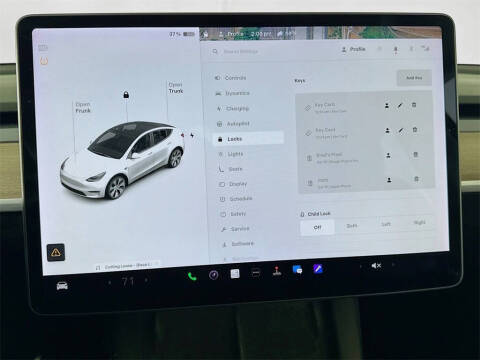The image size is (480, 360).
Task: Open the purple dashcam app icon
Action: tap(214, 275)
